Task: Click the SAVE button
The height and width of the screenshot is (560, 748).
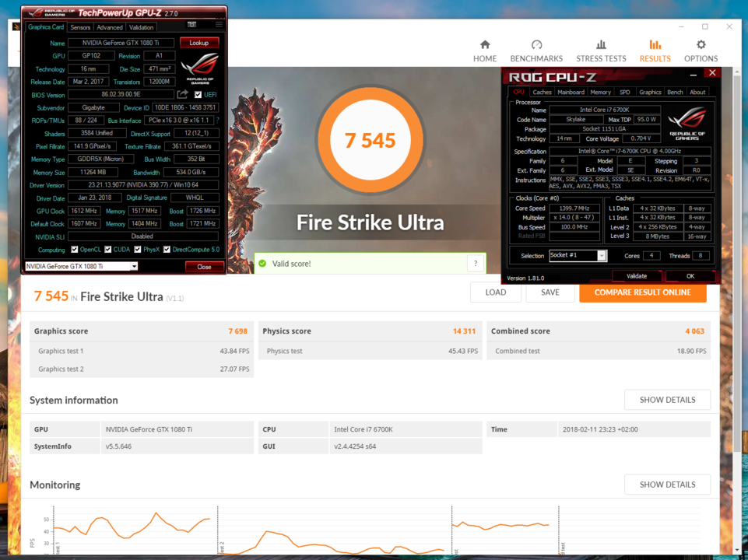Action: click(x=550, y=292)
